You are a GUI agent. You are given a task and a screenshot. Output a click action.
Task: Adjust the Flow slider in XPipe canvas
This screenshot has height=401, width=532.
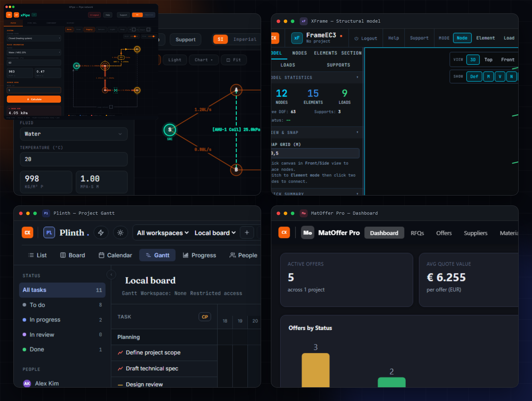[152, 36]
